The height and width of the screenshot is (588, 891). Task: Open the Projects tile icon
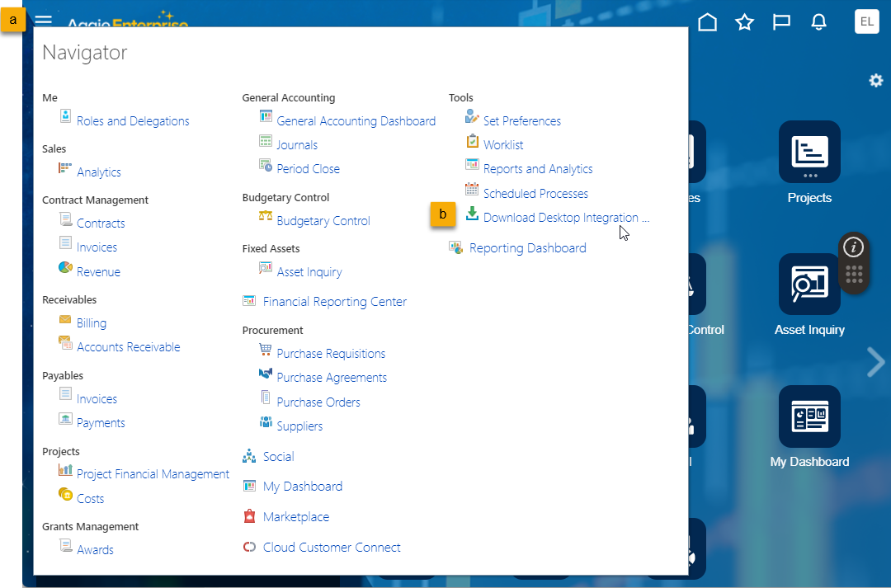coord(809,152)
